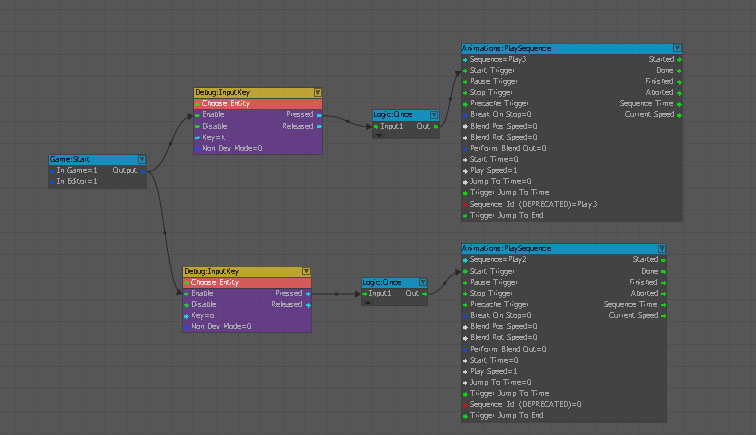Viewport: 756px width, 435px height.
Task: Click Trigger Jump To Time on the Play3 node
Action: point(506,192)
